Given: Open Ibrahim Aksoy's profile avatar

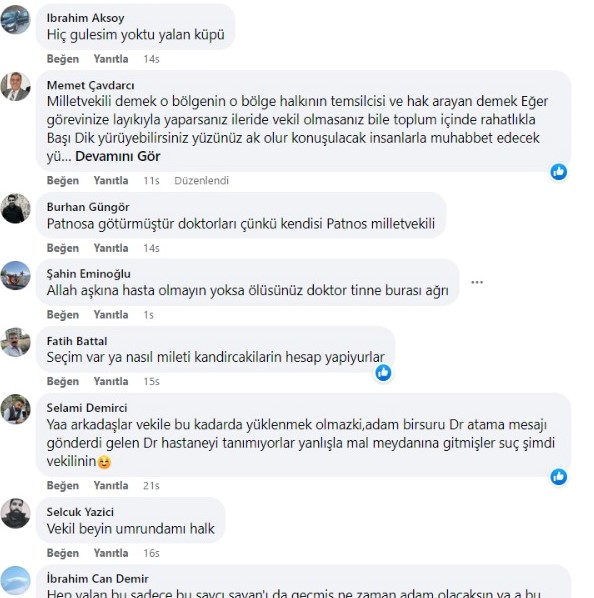Looking at the screenshot, I should point(15,20).
